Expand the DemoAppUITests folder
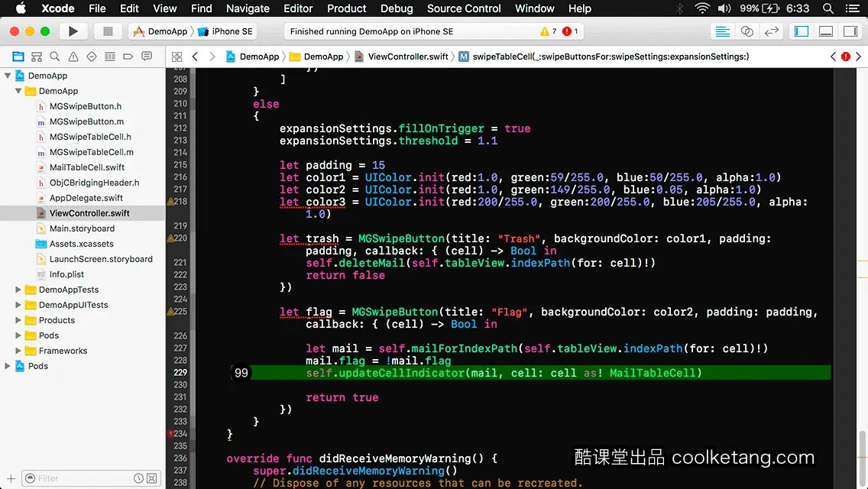The image size is (868, 489). [x=18, y=305]
